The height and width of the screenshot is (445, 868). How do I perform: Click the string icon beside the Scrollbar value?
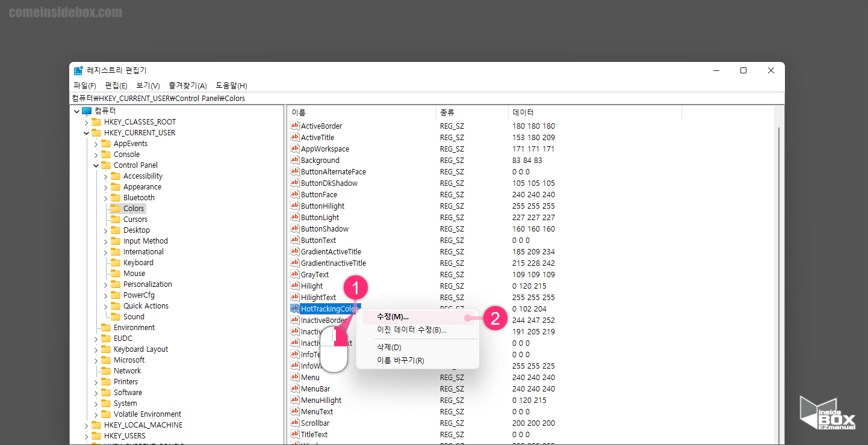pyautogui.click(x=294, y=423)
